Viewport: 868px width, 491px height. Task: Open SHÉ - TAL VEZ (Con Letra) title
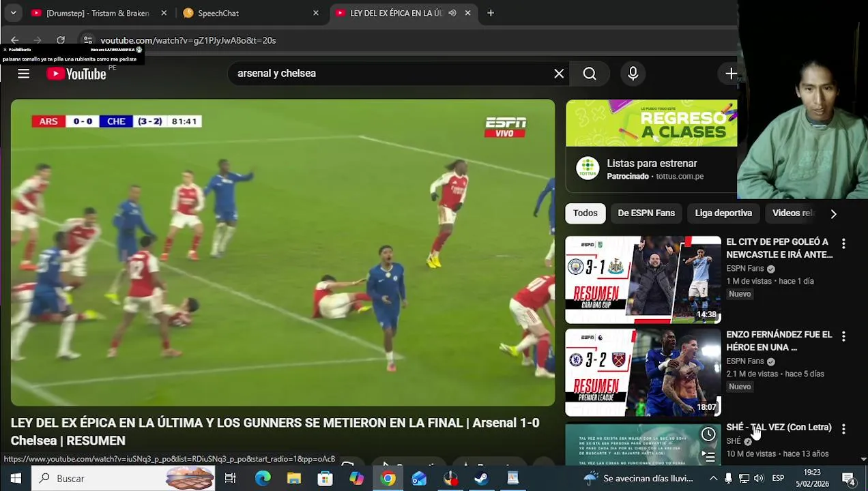pos(779,428)
